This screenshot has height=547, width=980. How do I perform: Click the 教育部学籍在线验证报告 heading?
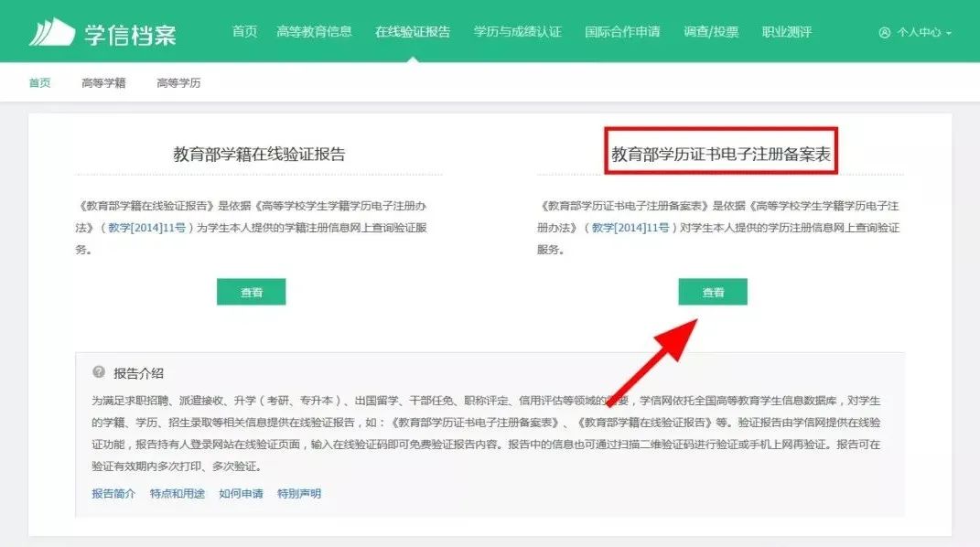coord(259,155)
